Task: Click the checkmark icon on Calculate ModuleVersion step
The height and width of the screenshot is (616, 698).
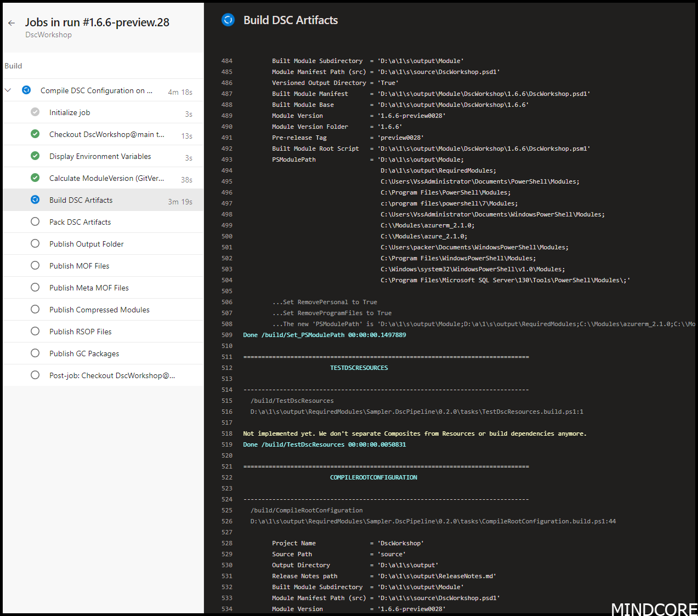Action: click(35, 178)
